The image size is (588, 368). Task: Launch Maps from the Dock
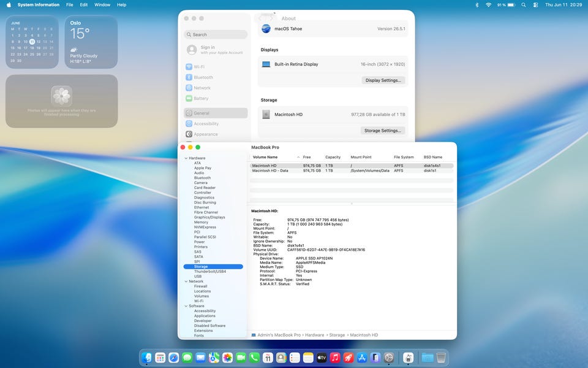coord(214,358)
